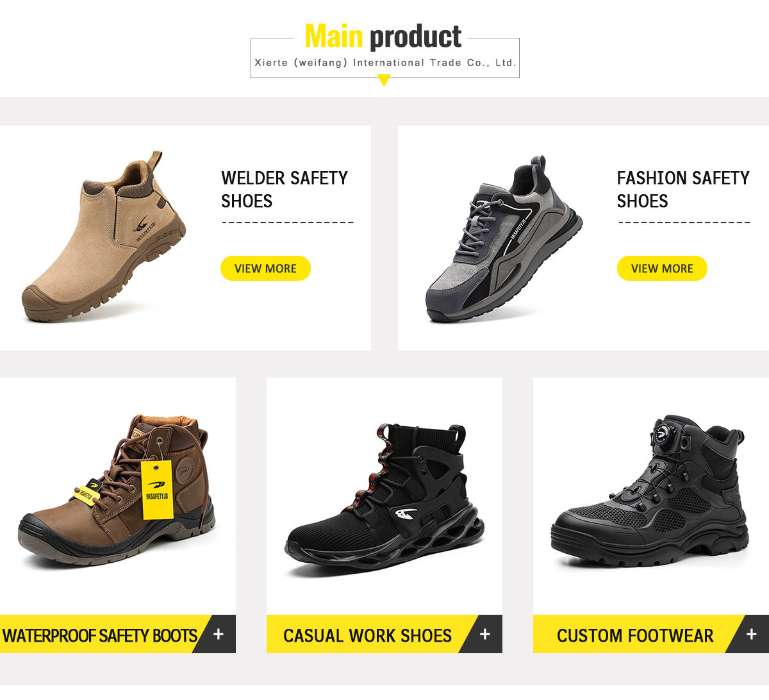Click the Welder Safety Shoes heading
This screenshot has height=700, width=769.
point(285,189)
